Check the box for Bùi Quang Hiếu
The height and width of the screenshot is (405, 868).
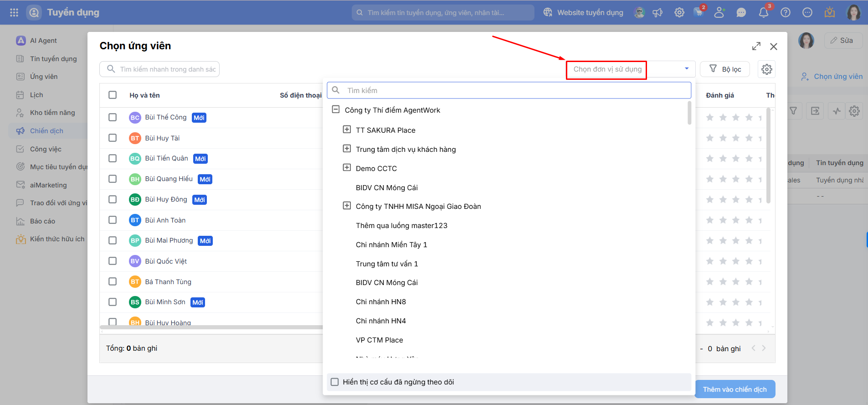pyautogui.click(x=113, y=179)
